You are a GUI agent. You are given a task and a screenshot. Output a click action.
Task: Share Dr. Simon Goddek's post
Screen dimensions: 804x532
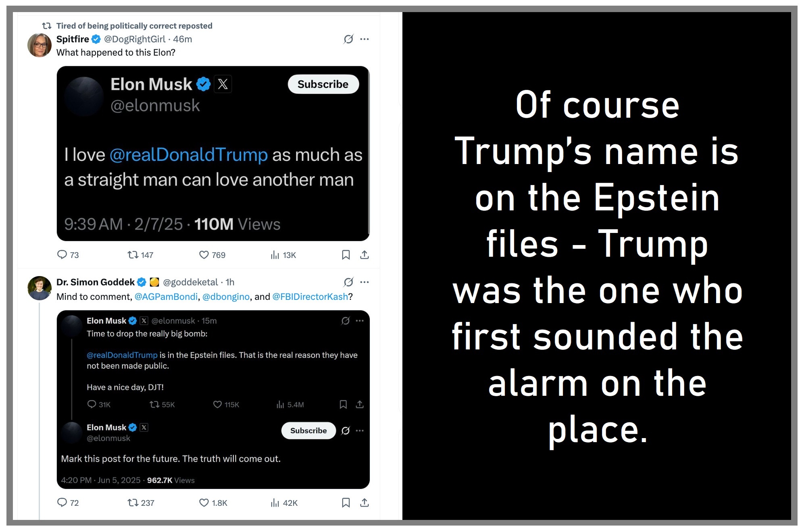coord(364,503)
